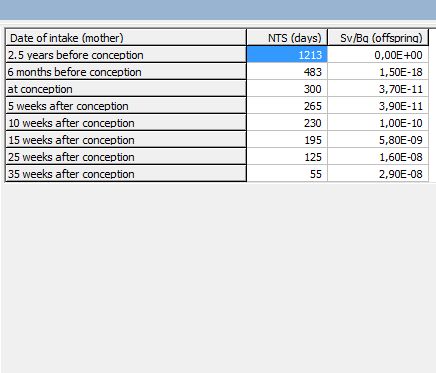Click NTS cell with value 300

287,88
